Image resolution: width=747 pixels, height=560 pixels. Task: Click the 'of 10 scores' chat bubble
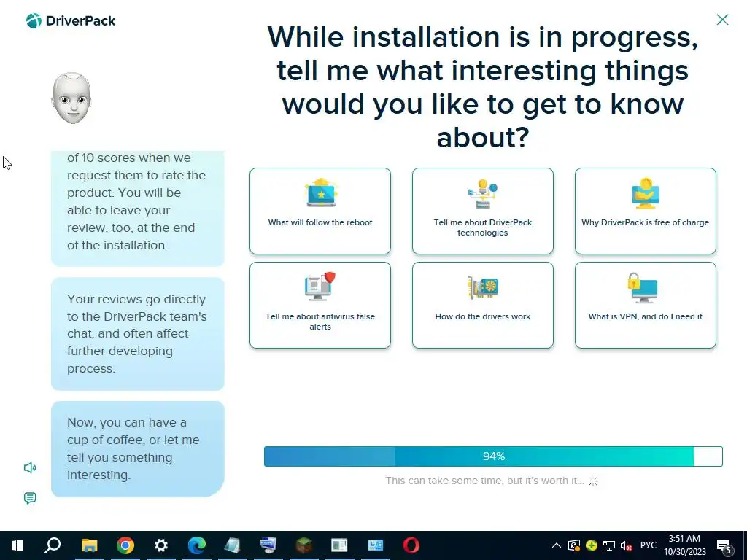[x=138, y=208]
